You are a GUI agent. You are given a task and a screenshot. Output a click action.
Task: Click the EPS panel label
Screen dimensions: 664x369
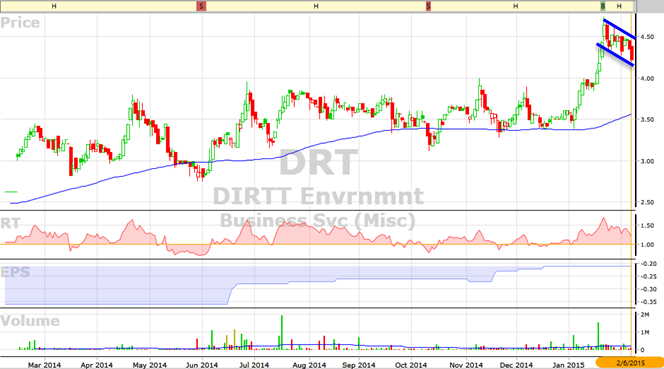15,272
